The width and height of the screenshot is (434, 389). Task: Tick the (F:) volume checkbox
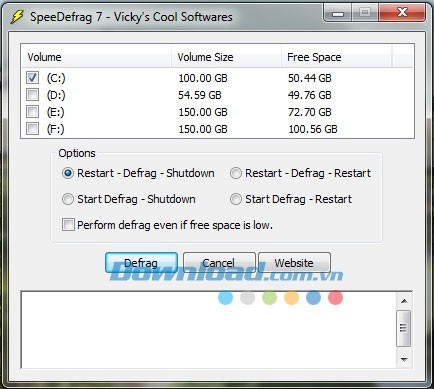pos(32,129)
